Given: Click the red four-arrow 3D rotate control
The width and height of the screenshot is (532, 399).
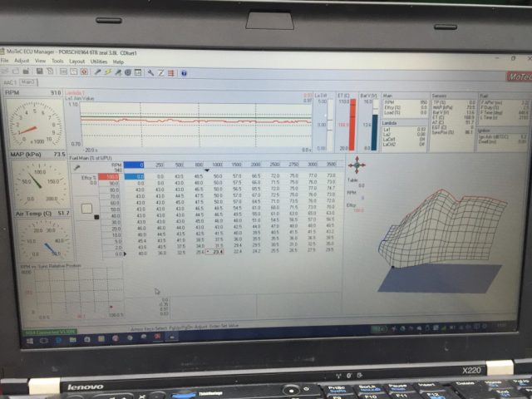Looking at the screenshot, I should [x=357, y=165].
